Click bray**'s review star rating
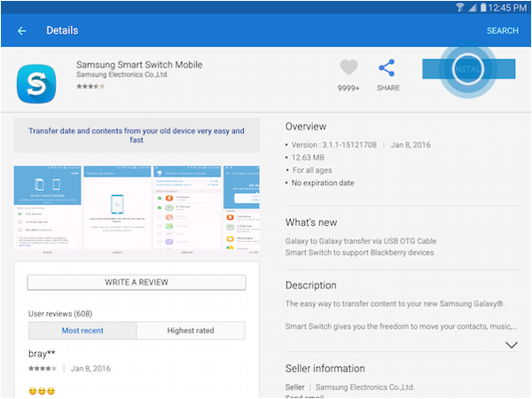532x399 pixels. 43,369
